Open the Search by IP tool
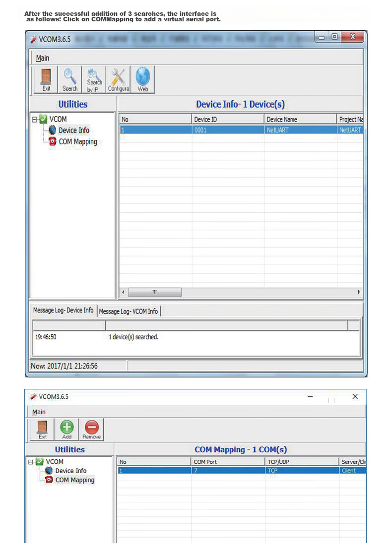Image resolution: width=392 pixels, height=557 pixels. point(94,79)
